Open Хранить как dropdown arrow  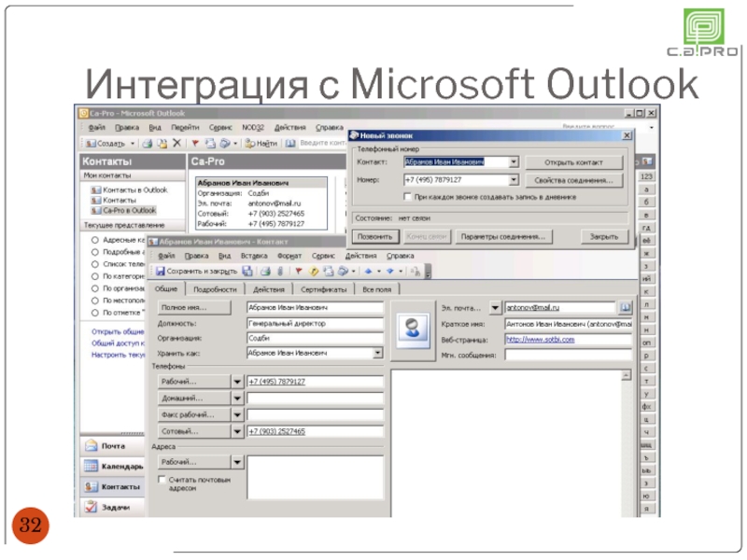pyautogui.click(x=377, y=353)
